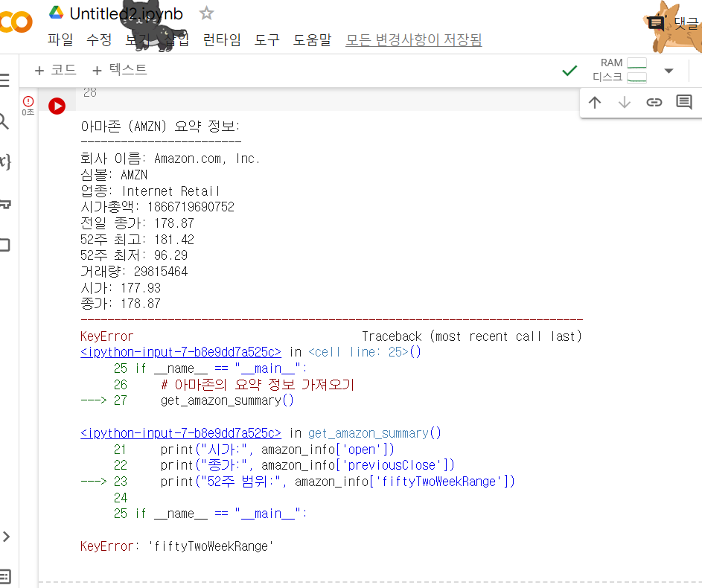Open the 런타임 menu

222,39
